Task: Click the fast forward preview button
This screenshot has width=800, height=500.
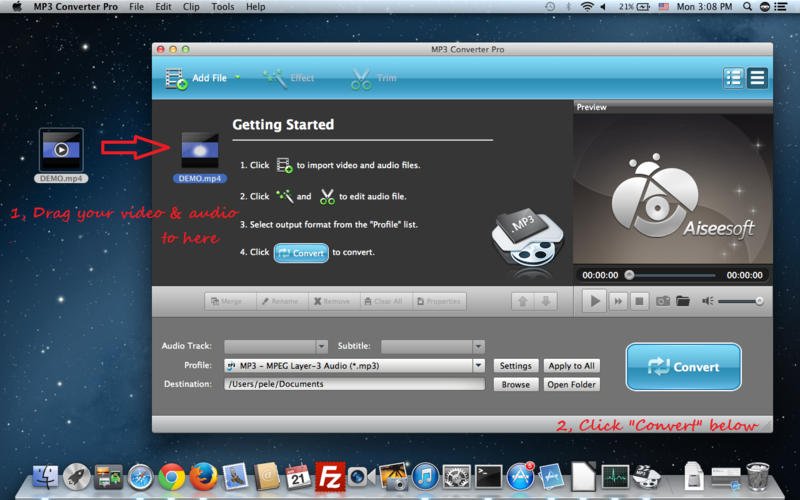Action: (x=618, y=302)
